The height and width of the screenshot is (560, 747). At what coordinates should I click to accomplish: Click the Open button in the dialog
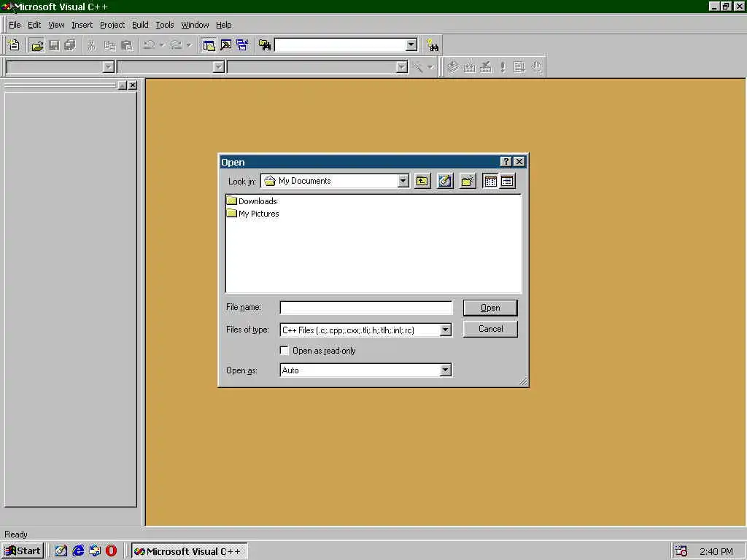coord(490,308)
